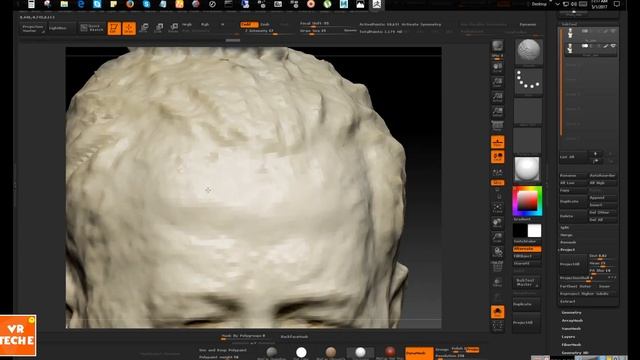The width and height of the screenshot is (640, 360).
Task: Expand the ArrayMesh palette section
Action: tap(573, 320)
